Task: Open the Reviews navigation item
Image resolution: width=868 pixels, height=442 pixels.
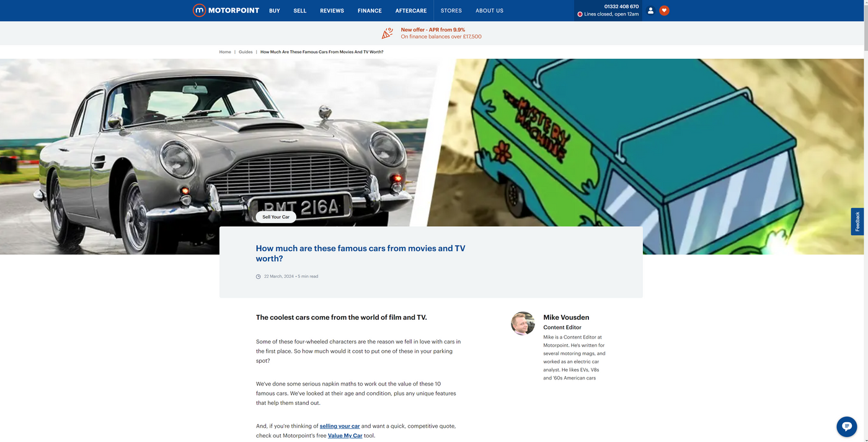Action: [332, 11]
